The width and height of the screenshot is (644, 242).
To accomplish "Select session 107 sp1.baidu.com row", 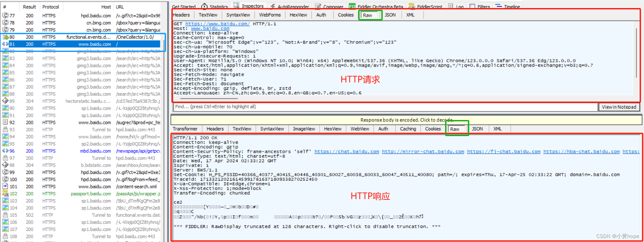I will pyautogui.click(x=81, y=229).
